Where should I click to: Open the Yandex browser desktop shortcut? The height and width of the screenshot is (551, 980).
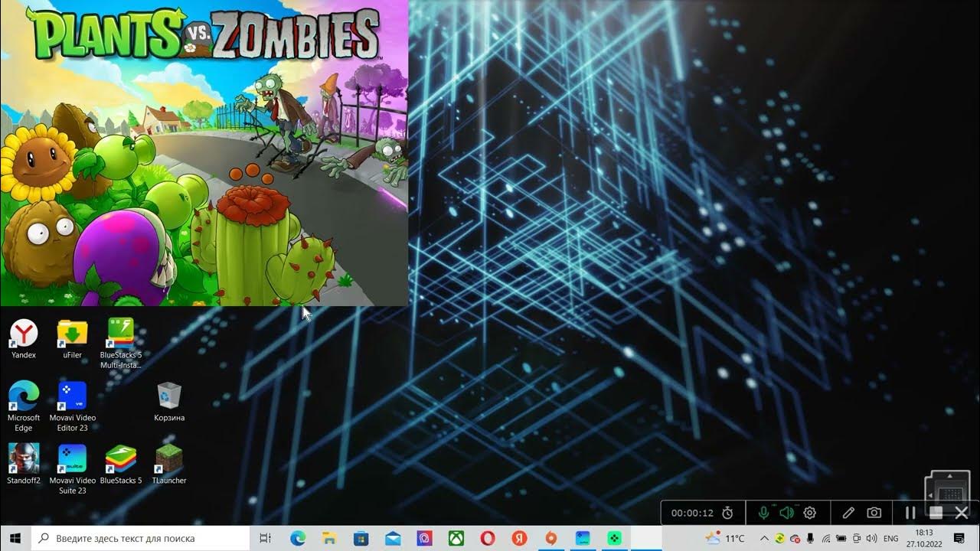click(24, 338)
